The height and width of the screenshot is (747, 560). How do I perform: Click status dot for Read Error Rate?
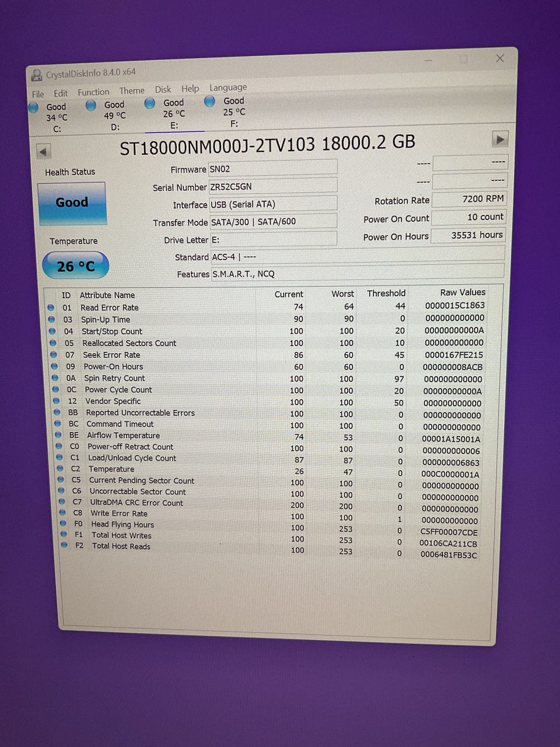coord(51,308)
